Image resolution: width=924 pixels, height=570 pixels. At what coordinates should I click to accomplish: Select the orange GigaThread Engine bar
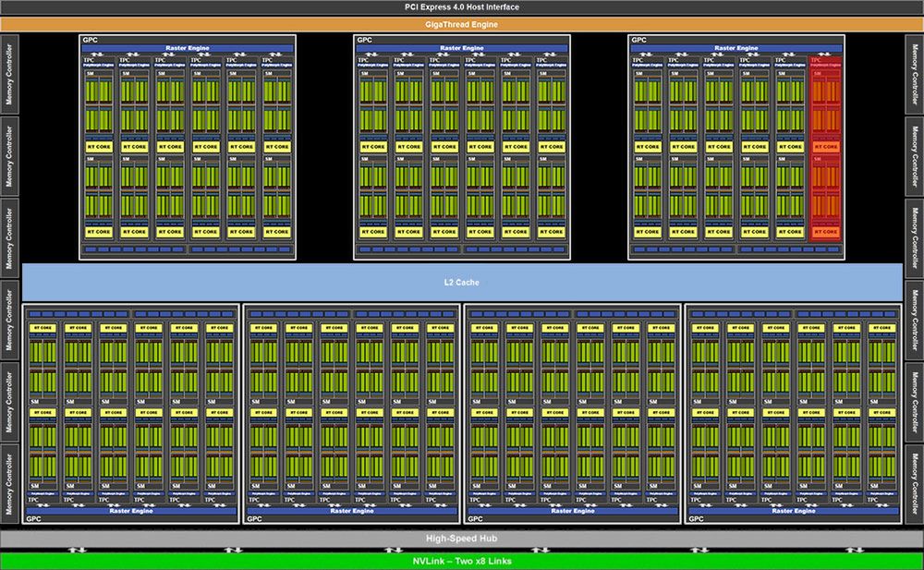pyautogui.click(x=462, y=24)
